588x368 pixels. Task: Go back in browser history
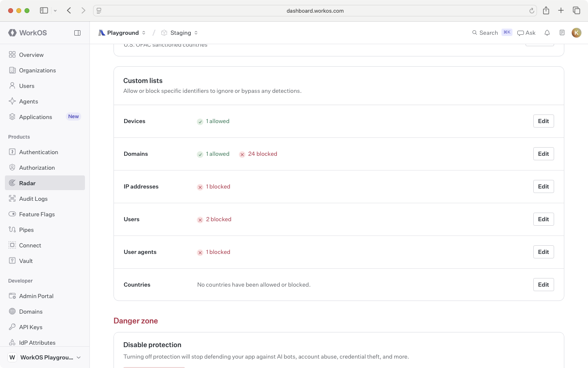click(x=69, y=11)
